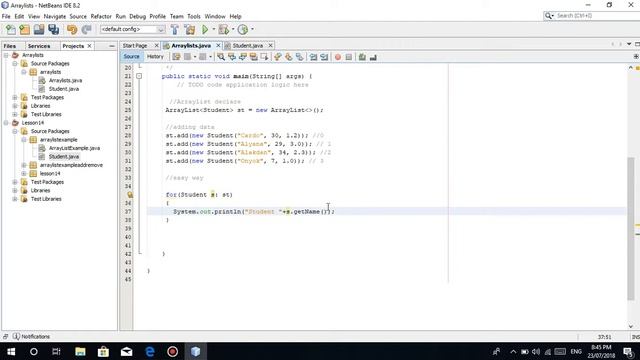Open Microsoft Edge from taskbar
The width and height of the screenshot is (640, 360).
tap(150, 351)
